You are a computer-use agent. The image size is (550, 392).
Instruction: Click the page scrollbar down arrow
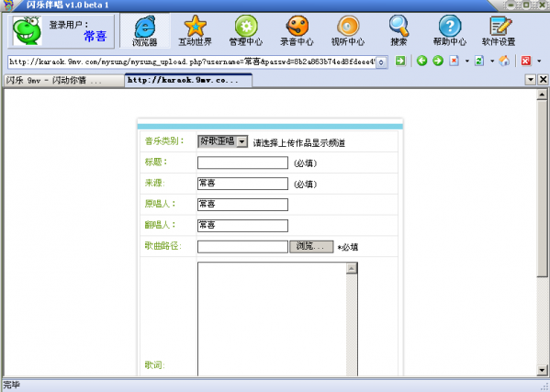pyautogui.click(x=542, y=370)
